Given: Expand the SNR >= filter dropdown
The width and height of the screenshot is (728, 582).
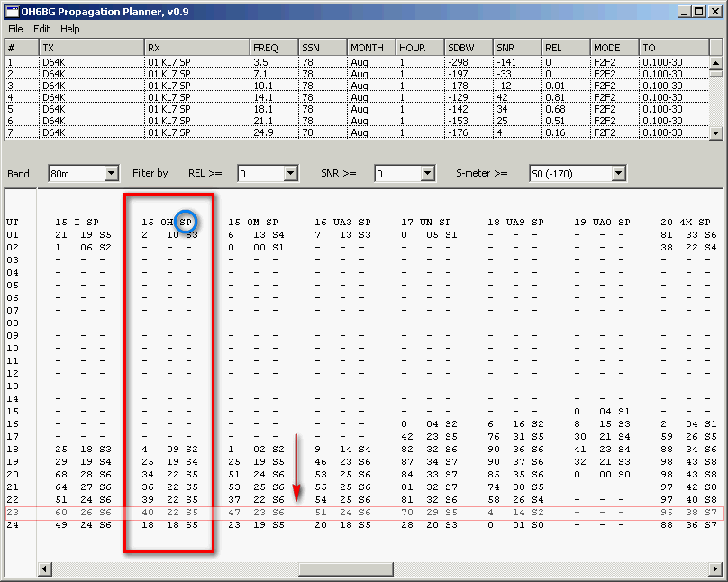Looking at the screenshot, I should click(x=428, y=174).
